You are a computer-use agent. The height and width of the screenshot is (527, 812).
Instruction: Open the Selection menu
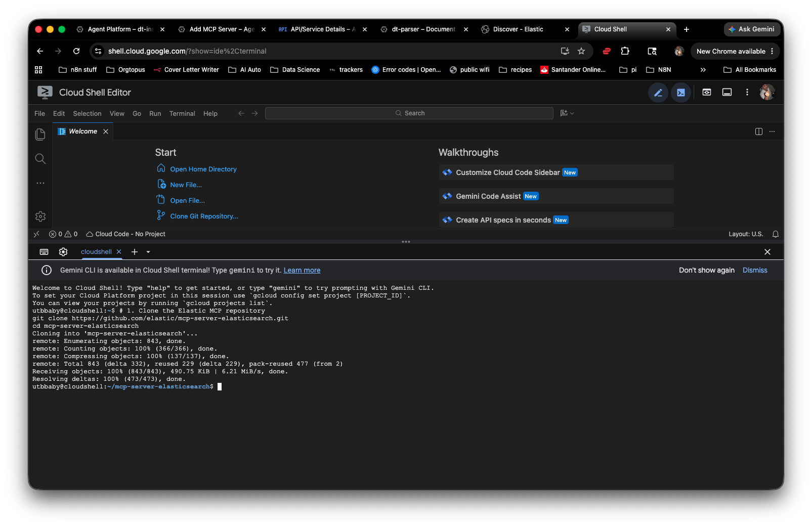[87, 114]
